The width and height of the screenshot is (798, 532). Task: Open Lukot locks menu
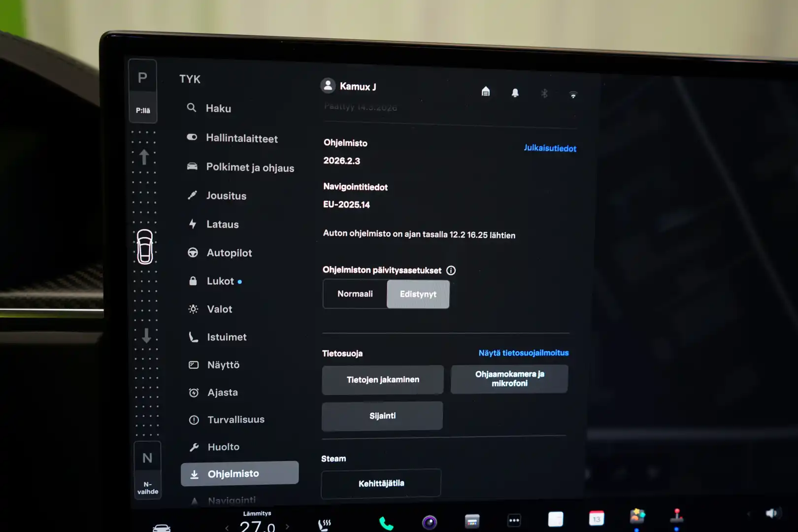coord(215,281)
